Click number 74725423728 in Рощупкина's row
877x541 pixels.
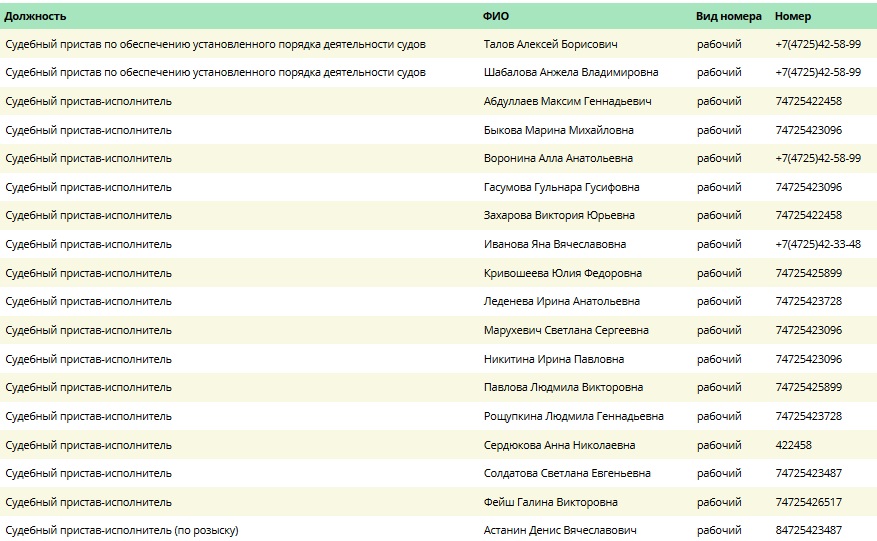pyautogui.click(x=809, y=417)
